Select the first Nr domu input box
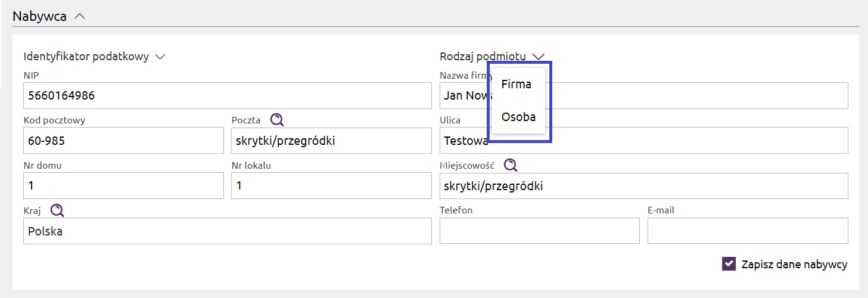The width and height of the screenshot is (868, 298). coord(123,186)
